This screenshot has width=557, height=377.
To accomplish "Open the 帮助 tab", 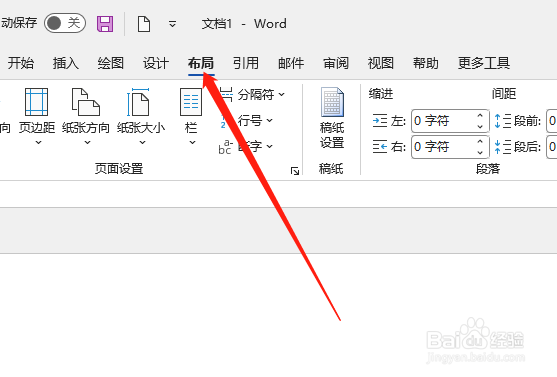I will tap(426, 63).
